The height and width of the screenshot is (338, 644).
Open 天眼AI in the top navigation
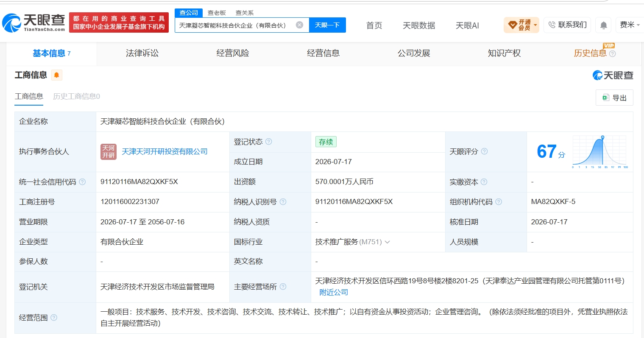[x=467, y=25]
